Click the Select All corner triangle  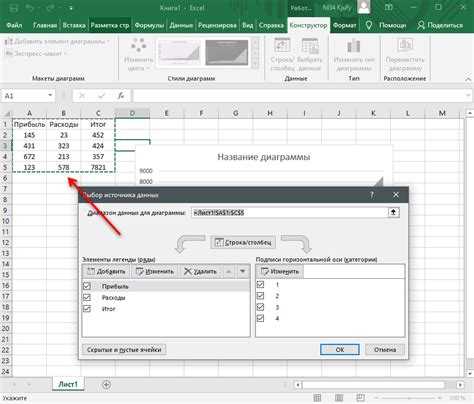pos(7,113)
